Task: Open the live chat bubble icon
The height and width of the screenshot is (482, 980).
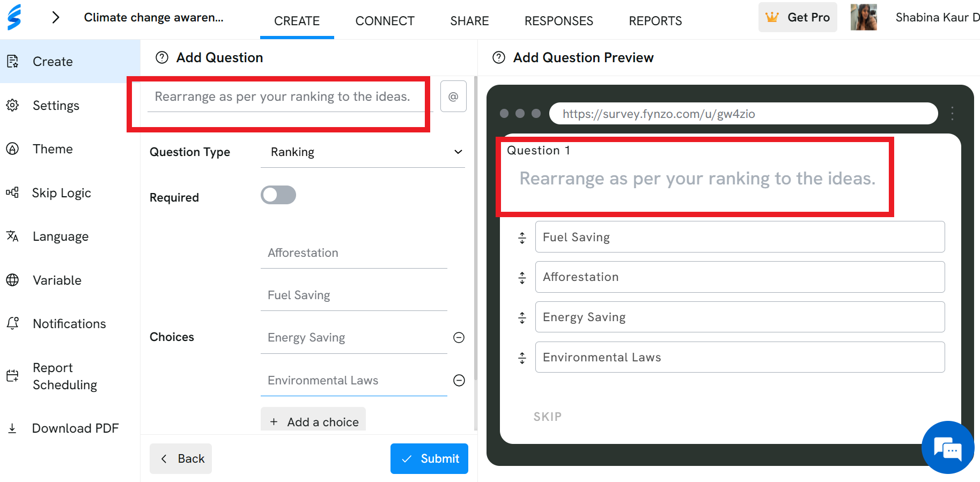Action: click(948, 448)
